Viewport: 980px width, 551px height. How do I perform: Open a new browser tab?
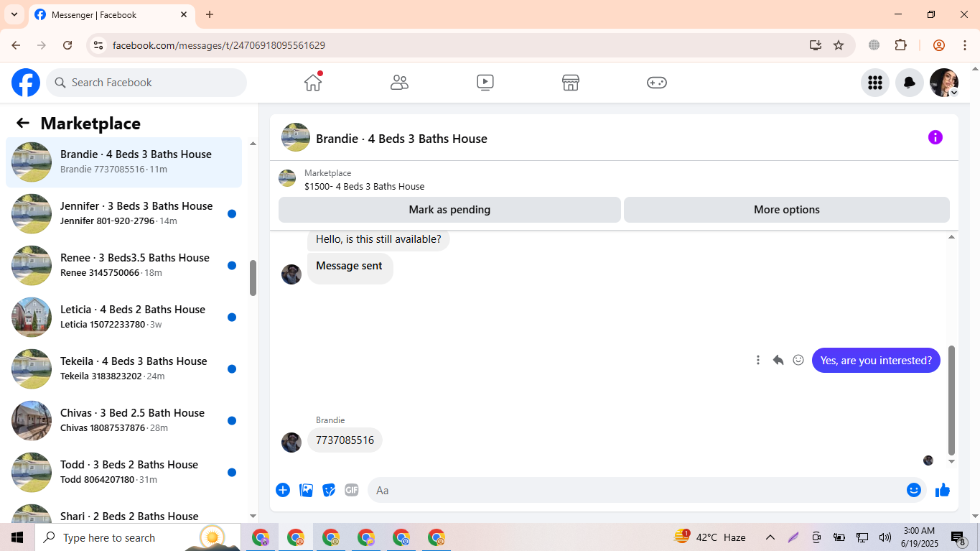(x=210, y=14)
